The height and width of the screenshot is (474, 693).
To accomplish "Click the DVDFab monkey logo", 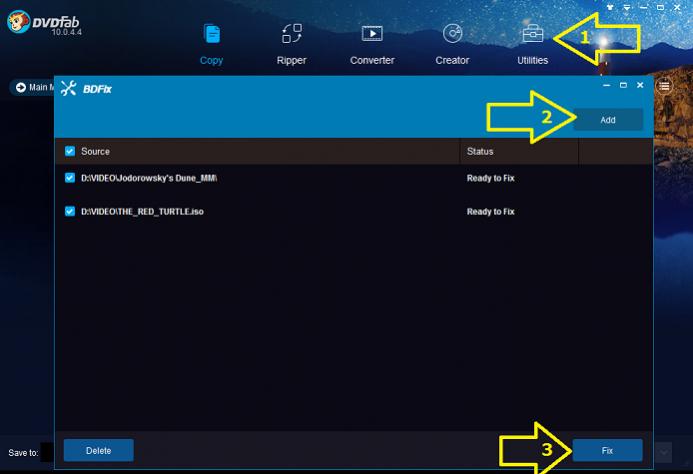I will click(x=19, y=21).
